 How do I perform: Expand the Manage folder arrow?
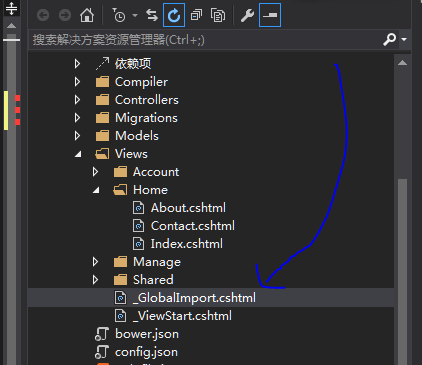tap(95, 262)
